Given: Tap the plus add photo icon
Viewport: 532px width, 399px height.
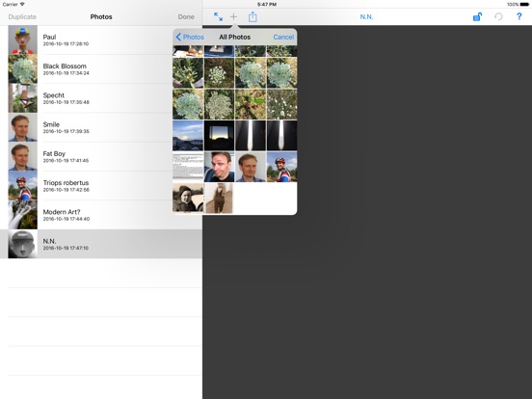Looking at the screenshot, I should (234, 16).
